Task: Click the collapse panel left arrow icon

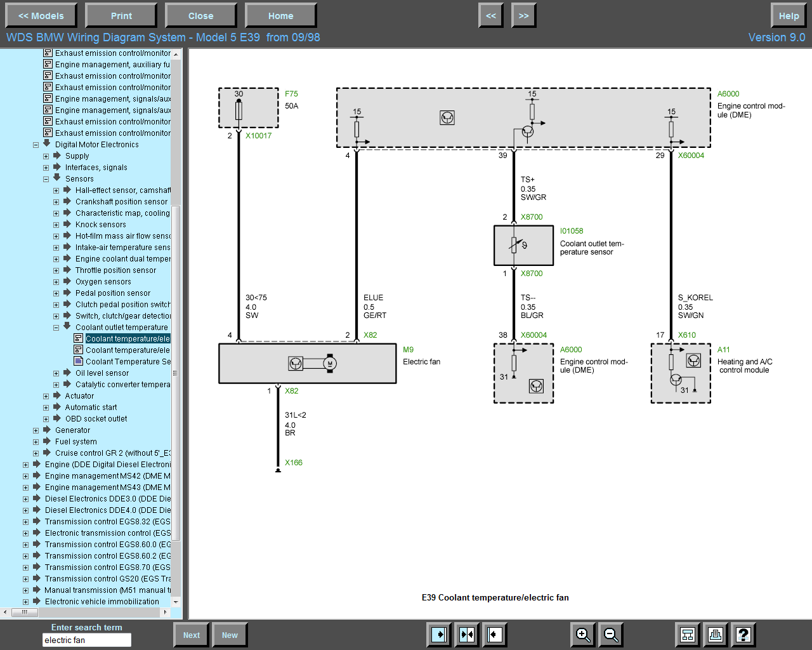Action: (495, 634)
